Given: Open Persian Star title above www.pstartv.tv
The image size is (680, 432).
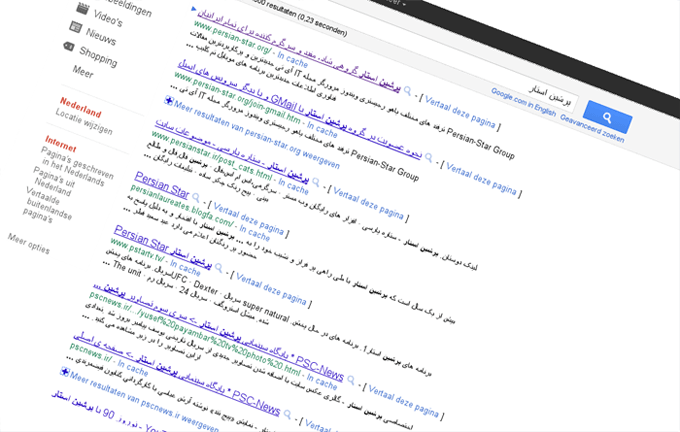Looking at the screenshot, I should tap(163, 246).
